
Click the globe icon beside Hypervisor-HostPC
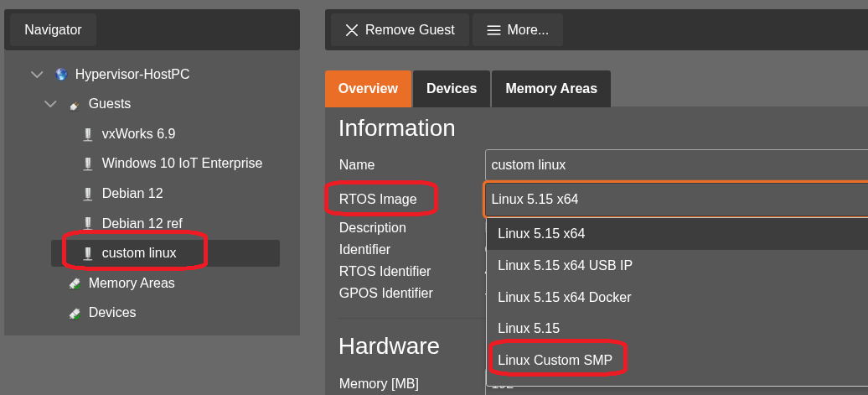tap(61, 75)
